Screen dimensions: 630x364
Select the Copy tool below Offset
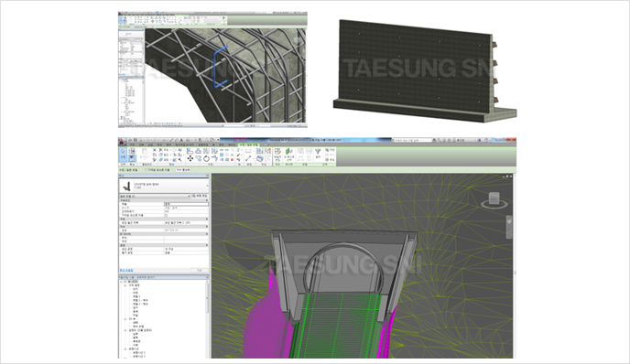tap(199, 158)
